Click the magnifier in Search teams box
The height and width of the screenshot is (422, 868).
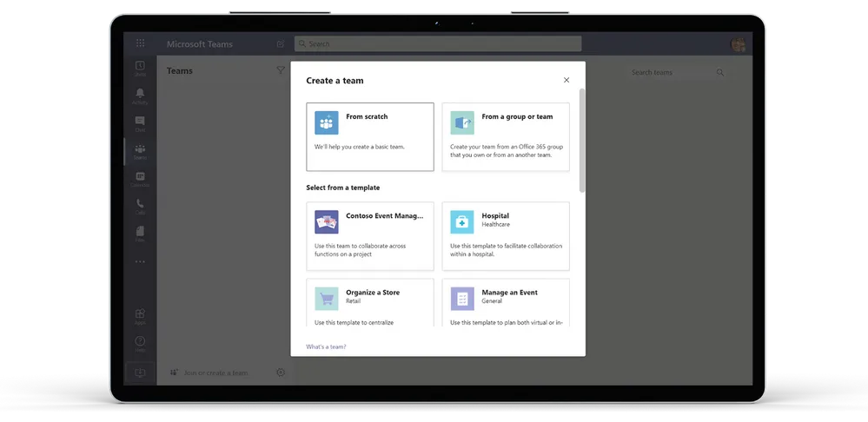720,72
